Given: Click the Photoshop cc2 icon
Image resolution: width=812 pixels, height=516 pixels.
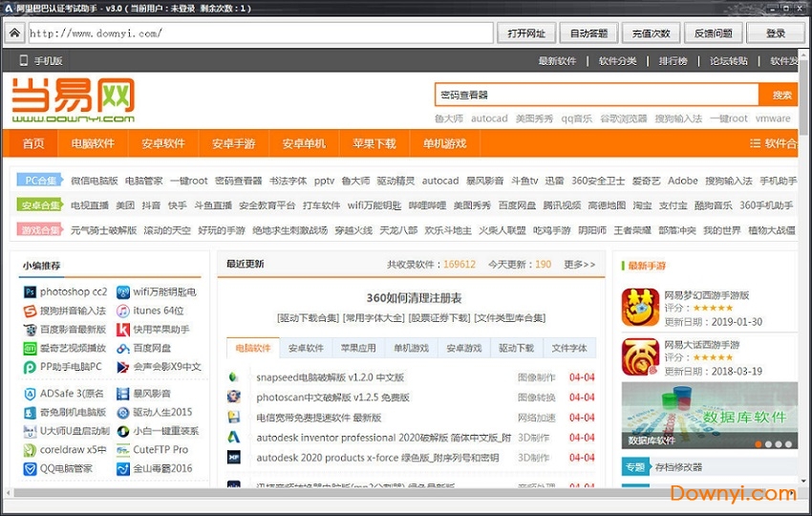Looking at the screenshot, I should tap(31, 292).
